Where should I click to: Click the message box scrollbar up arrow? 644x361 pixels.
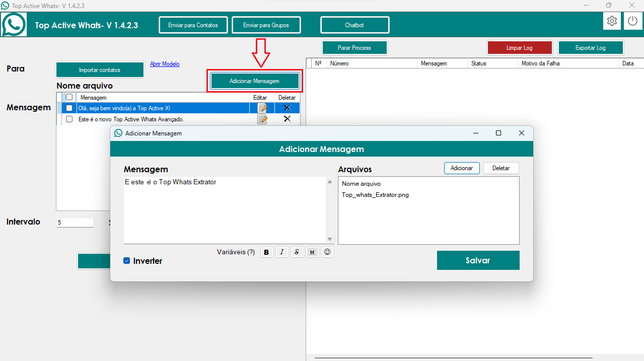pyautogui.click(x=330, y=182)
